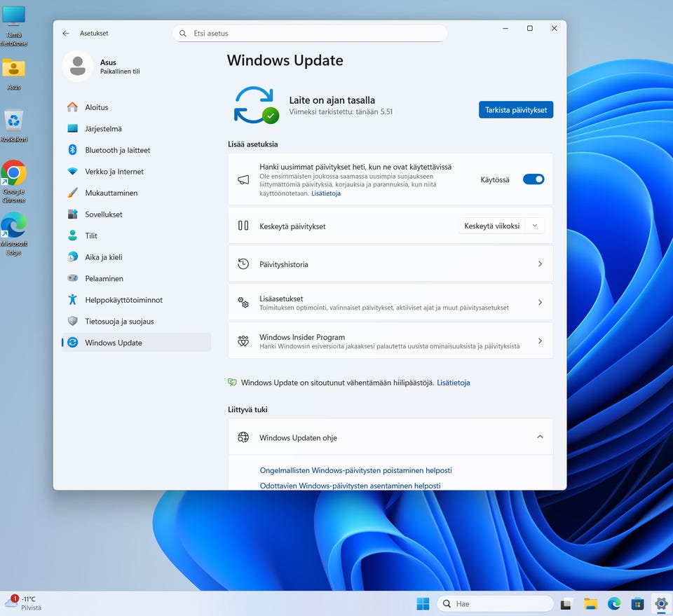Click the pause icon beside Keskeytä päivitykset
673x616 pixels.
click(243, 226)
